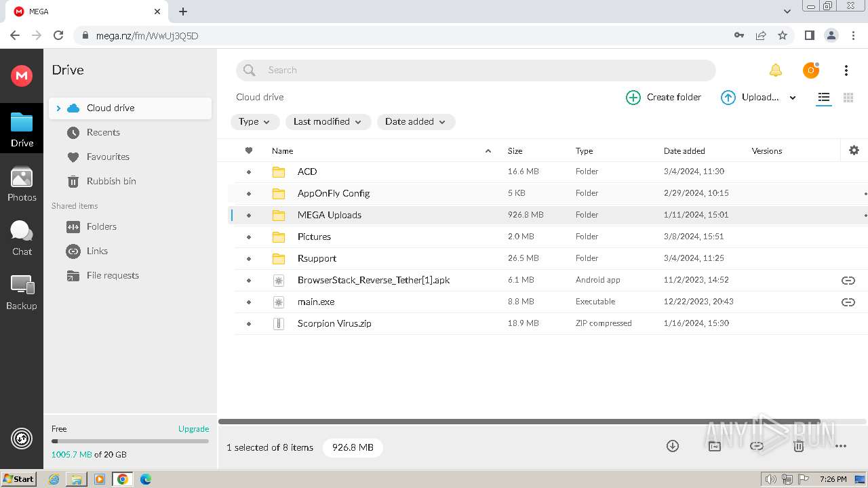Click the Search input field
868x488 pixels.
coord(475,70)
